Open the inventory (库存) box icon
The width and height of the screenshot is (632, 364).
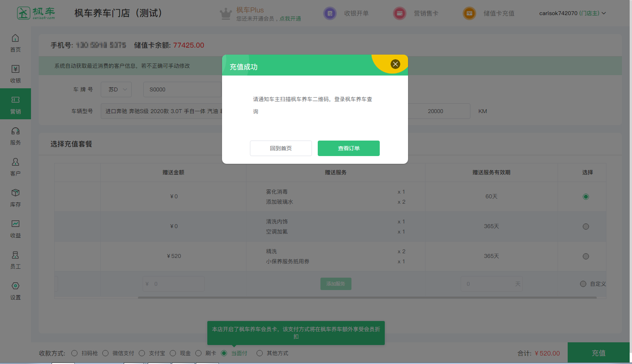point(15,193)
